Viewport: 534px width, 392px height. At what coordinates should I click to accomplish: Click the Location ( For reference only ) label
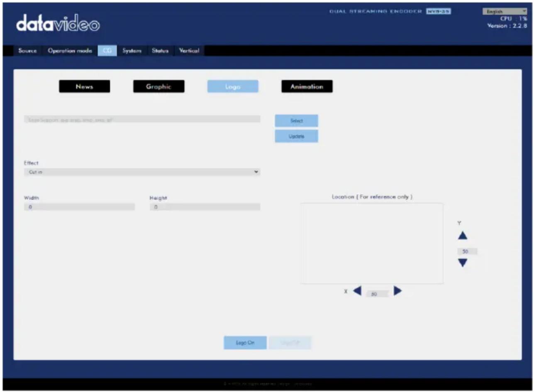[372, 197]
